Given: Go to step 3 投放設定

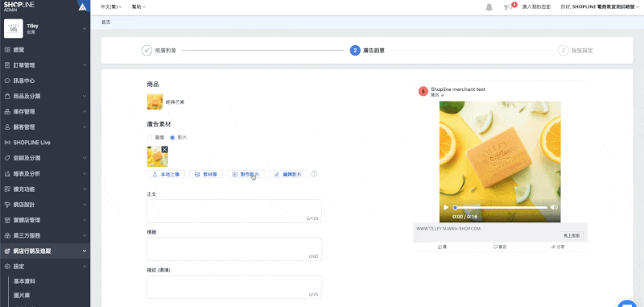Looking at the screenshot, I should pos(576,51).
